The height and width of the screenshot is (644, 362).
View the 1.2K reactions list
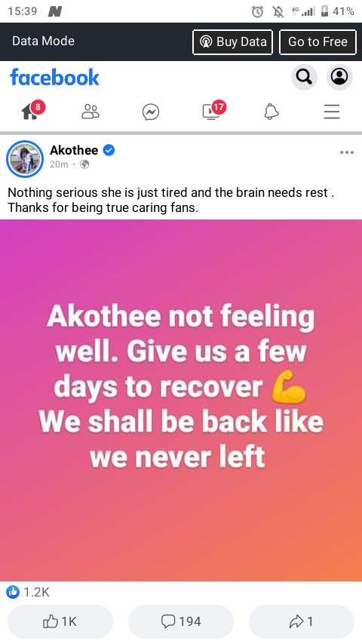pyautogui.click(x=28, y=592)
